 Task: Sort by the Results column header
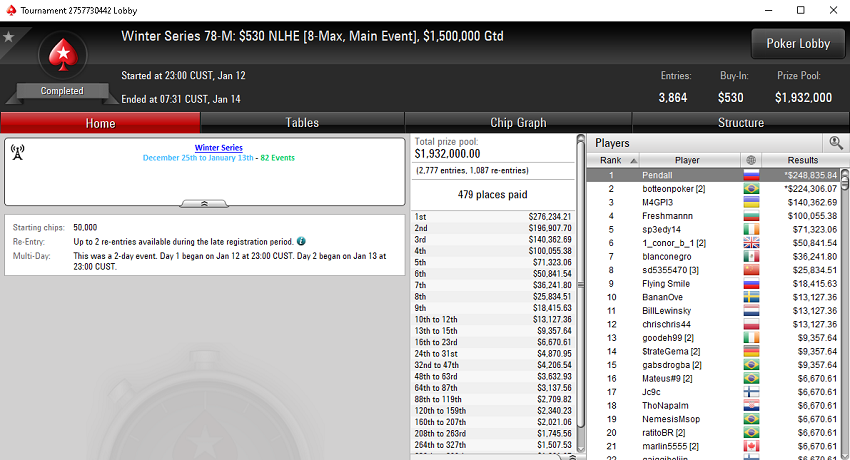click(802, 160)
